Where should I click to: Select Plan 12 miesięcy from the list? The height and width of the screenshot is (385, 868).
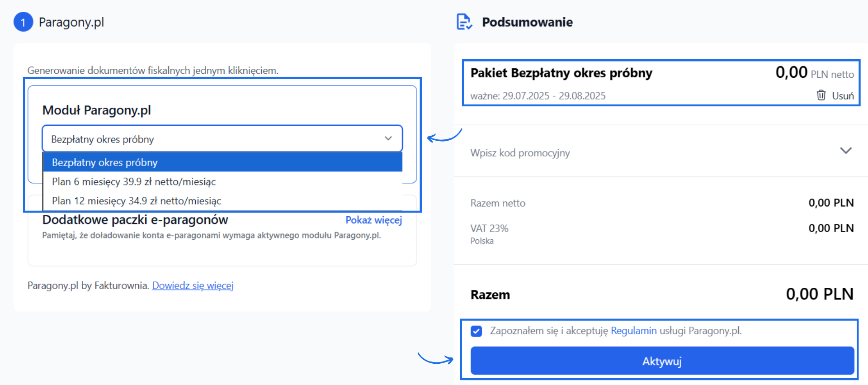pyautogui.click(x=137, y=200)
